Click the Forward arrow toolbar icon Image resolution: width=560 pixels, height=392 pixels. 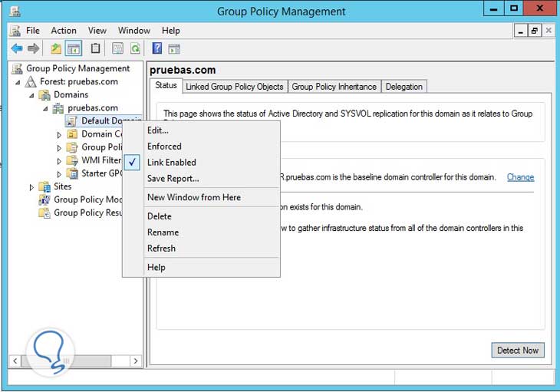pyautogui.click(x=33, y=48)
